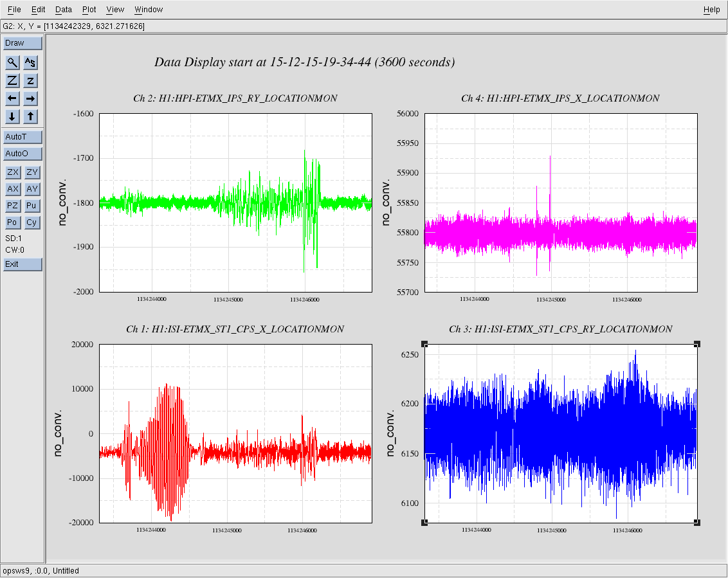Click the Po button

tap(12, 222)
